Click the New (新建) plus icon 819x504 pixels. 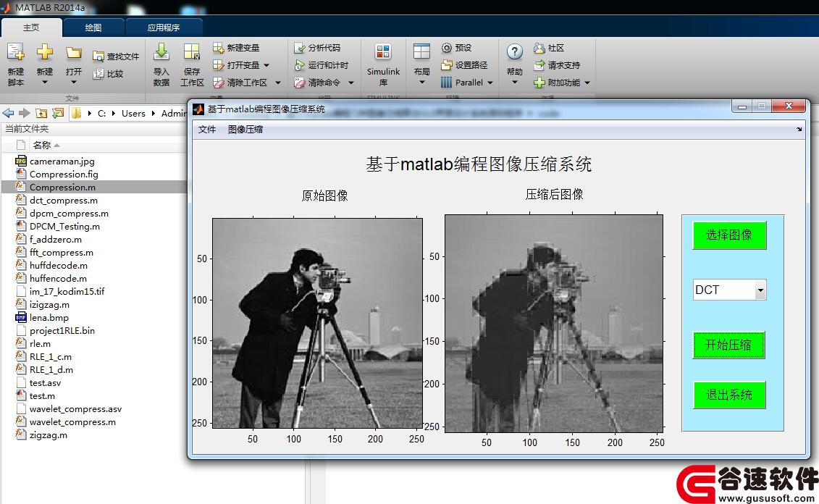coord(45,51)
